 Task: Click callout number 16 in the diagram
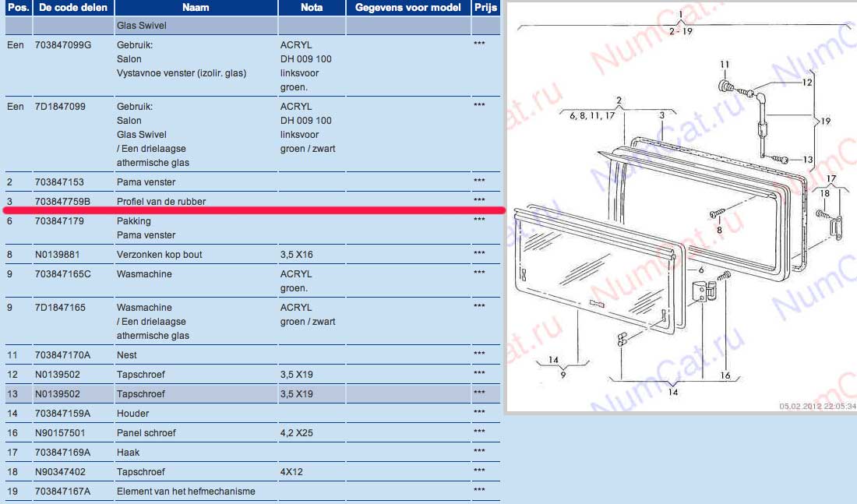725,375
